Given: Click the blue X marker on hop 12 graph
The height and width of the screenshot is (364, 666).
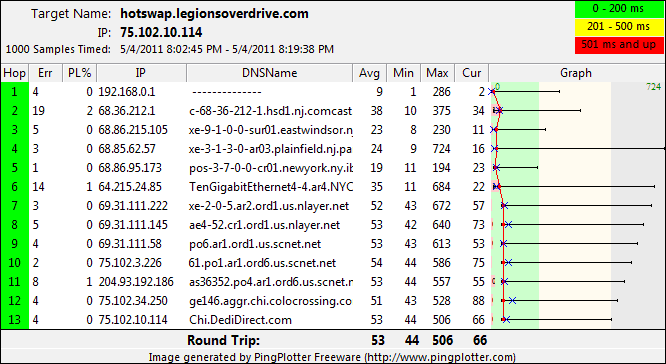Looking at the screenshot, I should tap(512, 301).
